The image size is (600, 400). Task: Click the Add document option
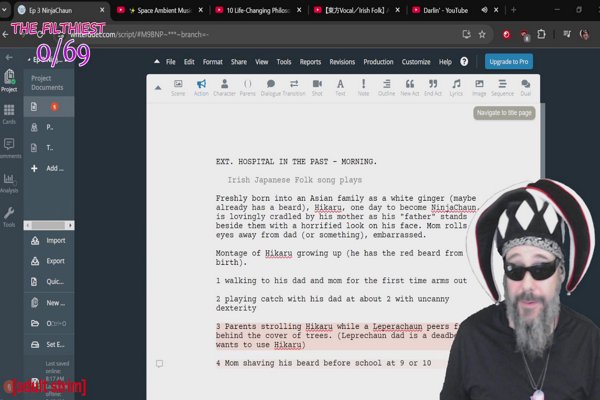click(x=49, y=168)
